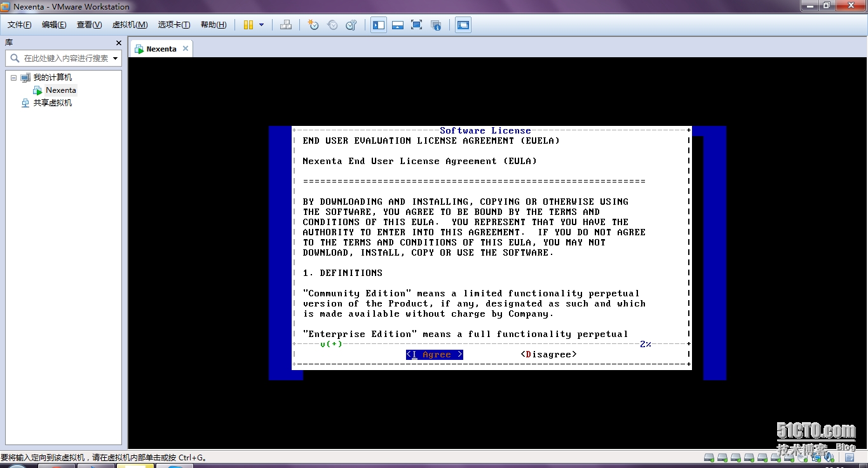Open the snapshot manager wrench-clock icon
This screenshot has width=868, height=468.
point(351,25)
